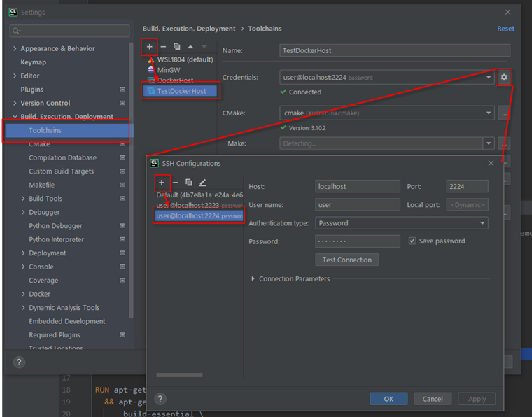
Task: Select Default SSH configuration entry
Action: pos(199,195)
